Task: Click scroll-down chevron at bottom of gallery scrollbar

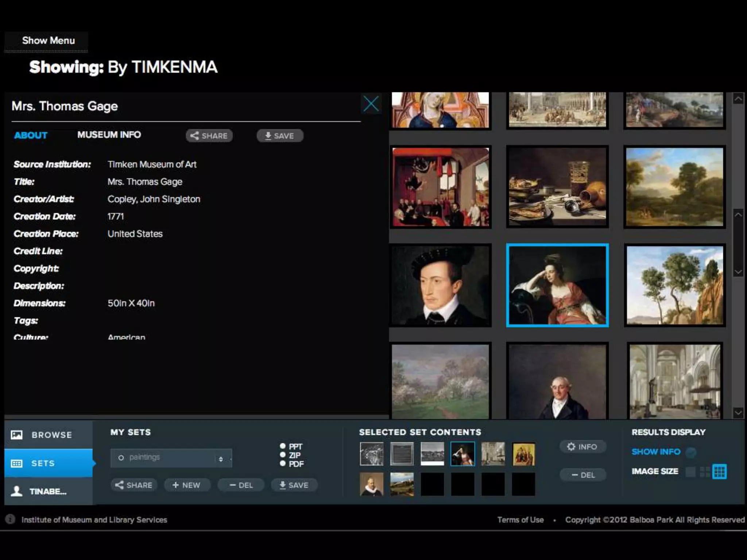Action: pos(738,413)
